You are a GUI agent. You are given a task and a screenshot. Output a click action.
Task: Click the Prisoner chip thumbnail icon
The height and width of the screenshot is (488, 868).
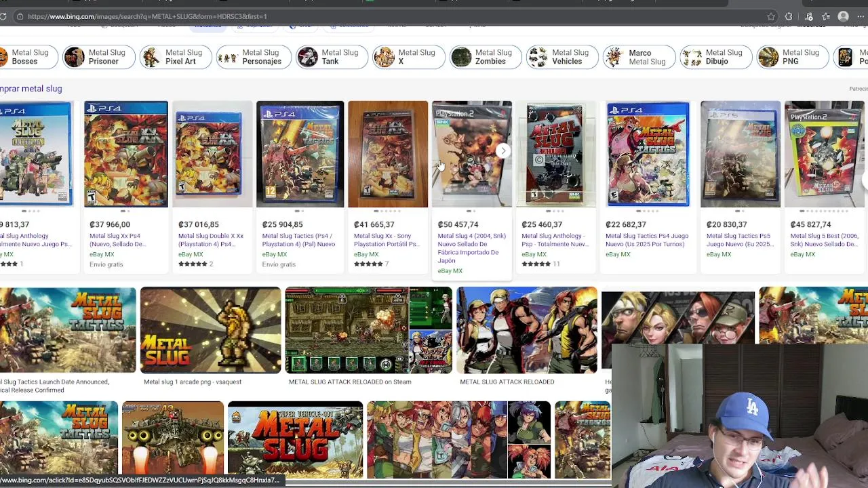point(75,57)
